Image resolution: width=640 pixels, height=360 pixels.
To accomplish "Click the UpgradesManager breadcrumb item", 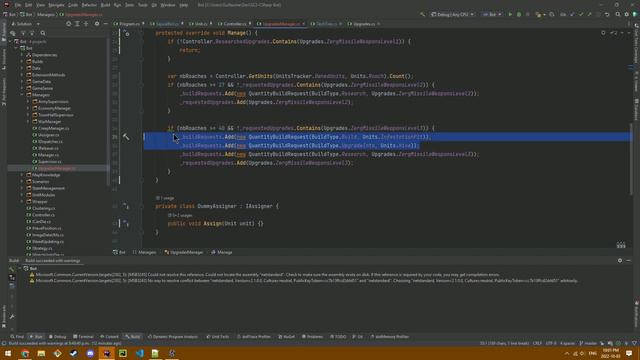I will tap(184, 252).
